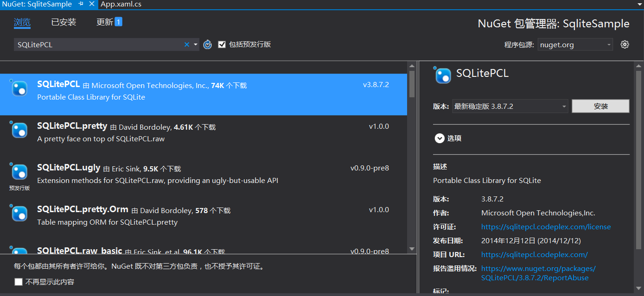Select SQLitePCL.pretty package icon

[19, 130]
